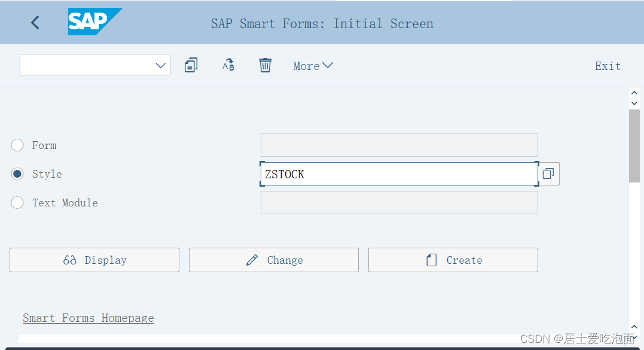Click the 'SAP Smart Forms: Initial Screen' title
644x350 pixels.
[322, 24]
